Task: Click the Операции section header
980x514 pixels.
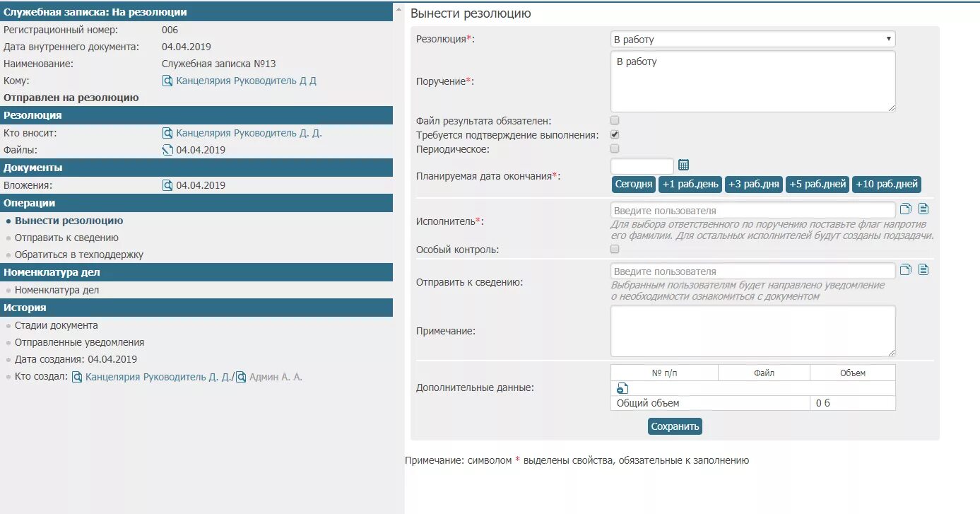Action: (x=196, y=203)
